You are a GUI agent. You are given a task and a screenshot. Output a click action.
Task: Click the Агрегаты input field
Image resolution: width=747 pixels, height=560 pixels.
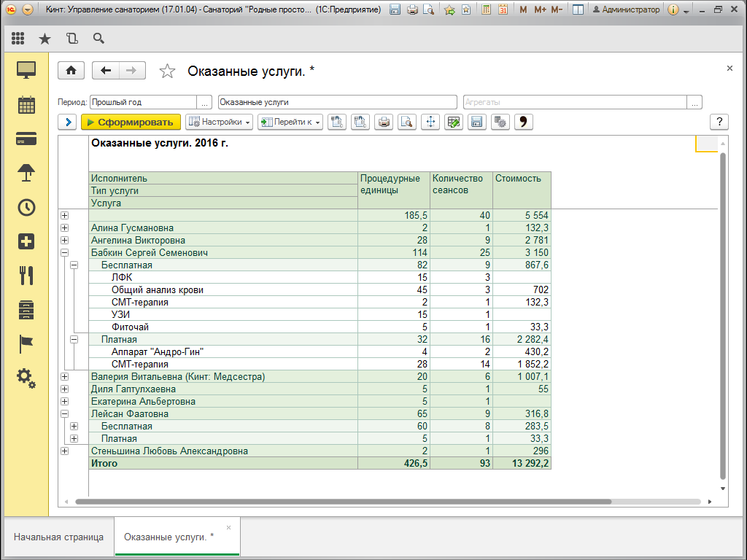coord(576,103)
